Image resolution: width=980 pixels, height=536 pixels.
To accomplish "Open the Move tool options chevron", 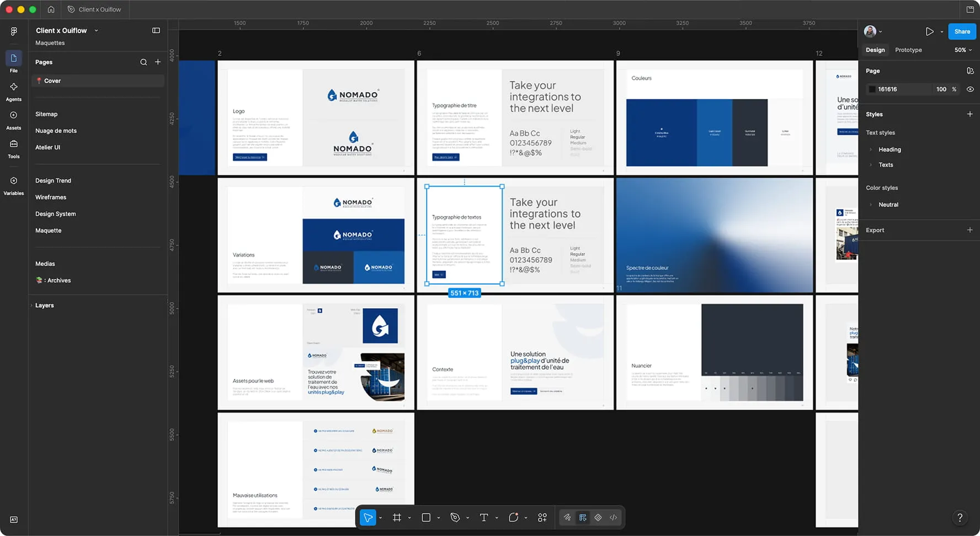I will [381, 518].
